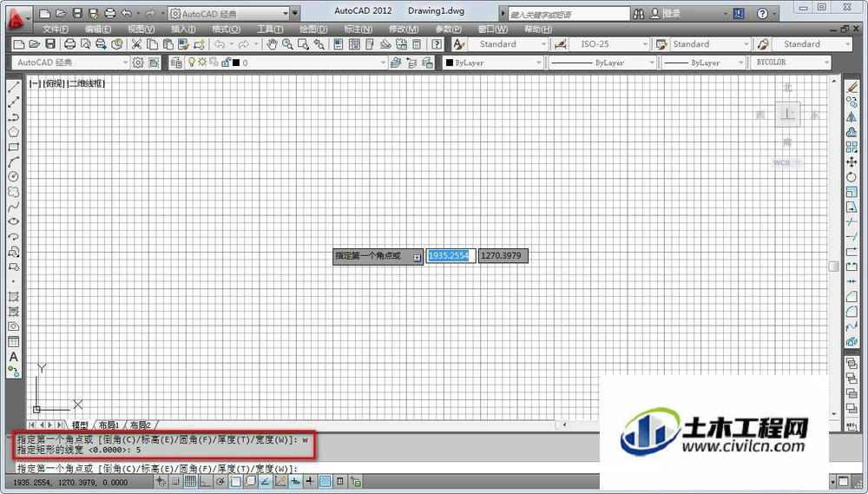Toggle Snap Mode in status bar
The image size is (868, 494).
175,481
